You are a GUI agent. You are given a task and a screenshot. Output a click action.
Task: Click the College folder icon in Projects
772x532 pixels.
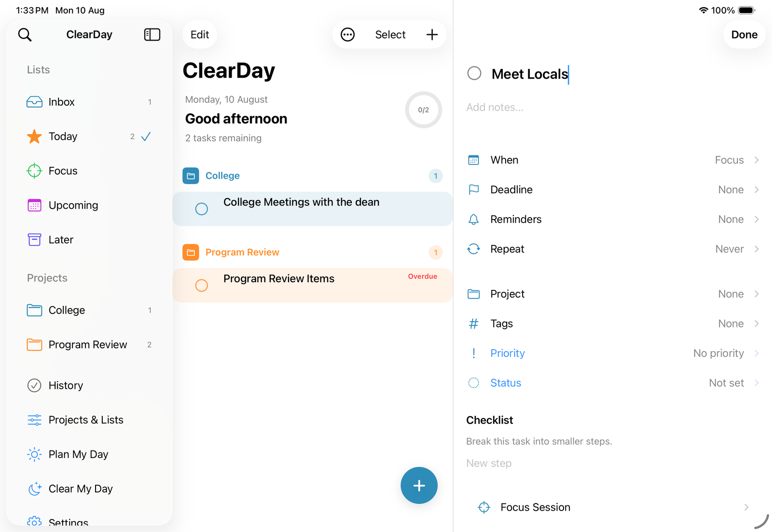coord(34,310)
